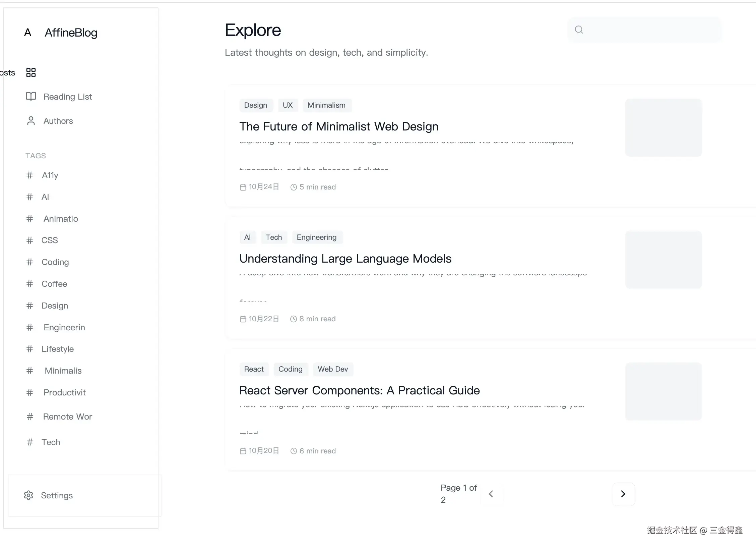The image size is (756, 548).
Task: Open the Reading List menu item
Action: pos(67,97)
